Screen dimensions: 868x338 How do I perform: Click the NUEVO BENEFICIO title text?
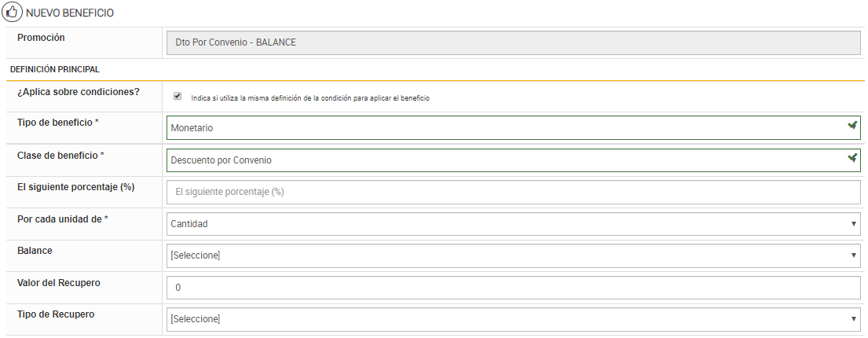tap(70, 13)
